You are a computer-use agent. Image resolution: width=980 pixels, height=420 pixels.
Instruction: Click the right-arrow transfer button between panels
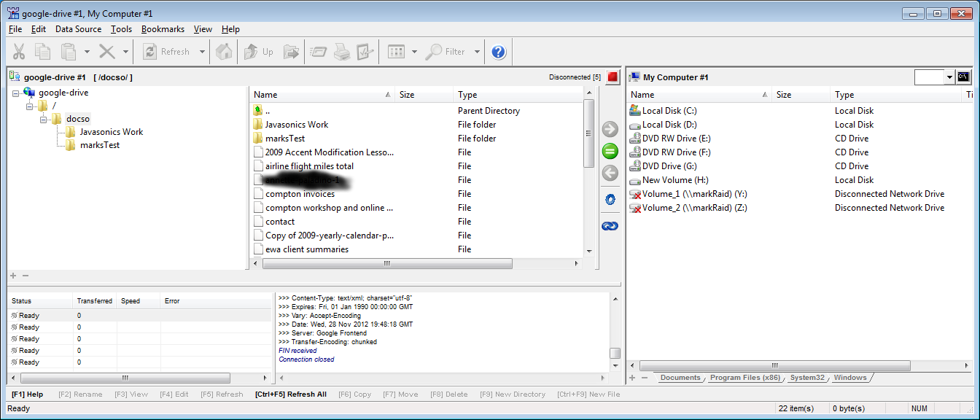pos(610,130)
